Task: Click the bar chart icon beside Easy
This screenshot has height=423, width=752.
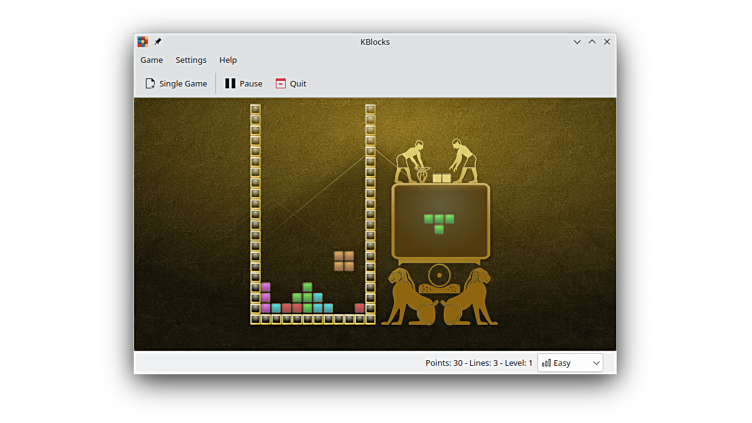Action: click(546, 363)
